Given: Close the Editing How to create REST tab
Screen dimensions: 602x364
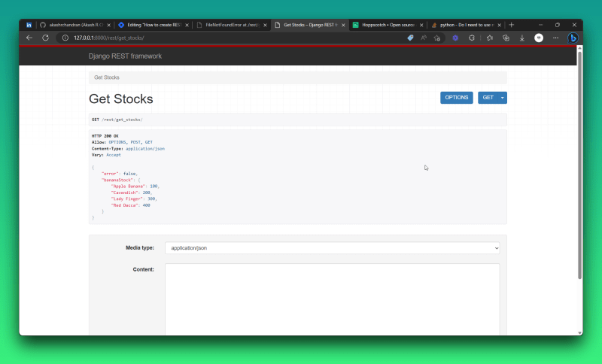Looking at the screenshot, I should (187, 25).
